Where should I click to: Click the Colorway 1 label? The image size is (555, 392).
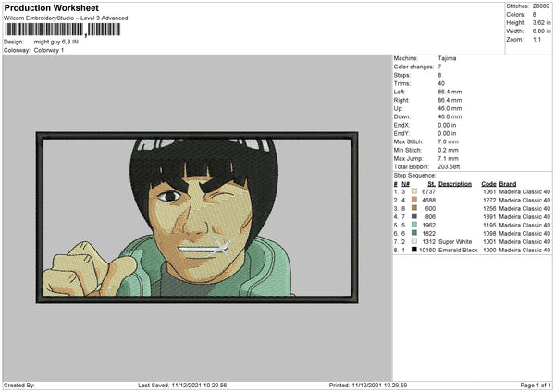(x=51, y=49)
